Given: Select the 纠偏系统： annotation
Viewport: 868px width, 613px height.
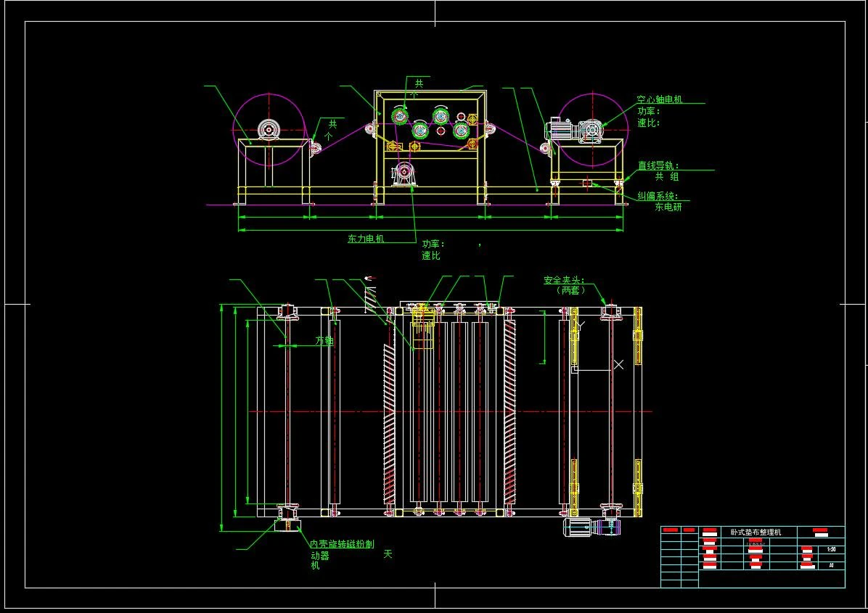Looking at the screenshot, I should (658, 196).
